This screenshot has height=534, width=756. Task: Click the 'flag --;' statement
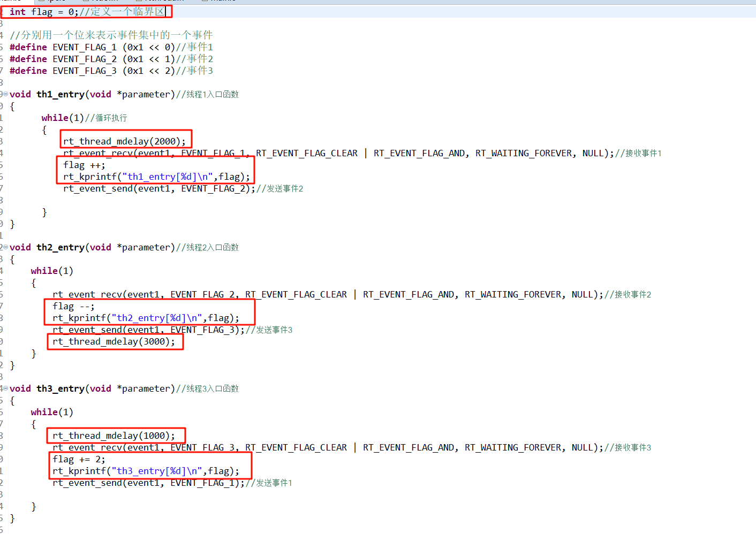(73, 306)
